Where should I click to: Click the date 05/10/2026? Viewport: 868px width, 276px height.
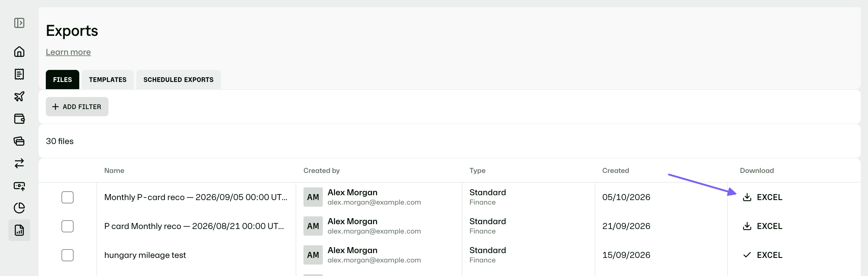click(626, 197)
